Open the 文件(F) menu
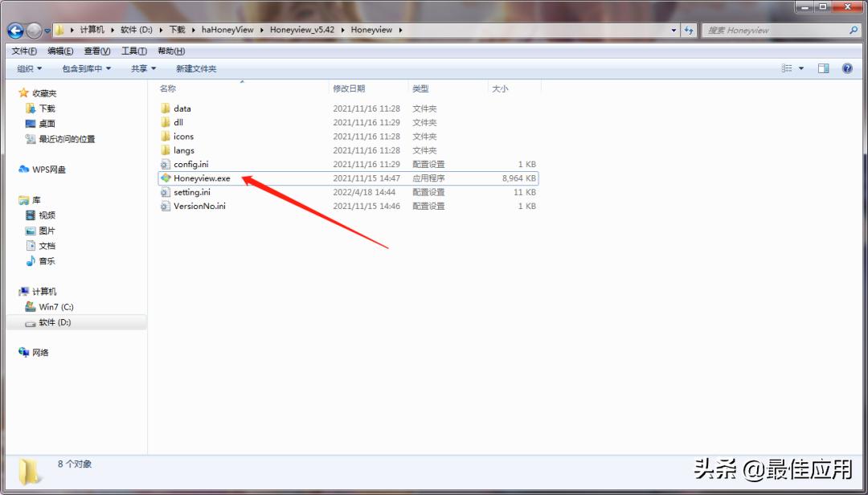This screenshot has height=495, width=868. [24, 51]
